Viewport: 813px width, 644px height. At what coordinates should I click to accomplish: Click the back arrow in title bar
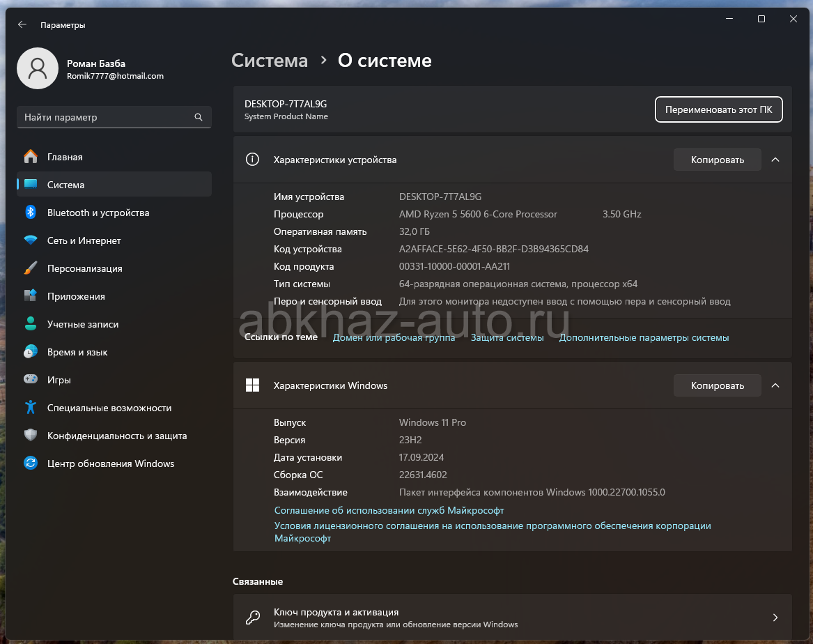22,24
